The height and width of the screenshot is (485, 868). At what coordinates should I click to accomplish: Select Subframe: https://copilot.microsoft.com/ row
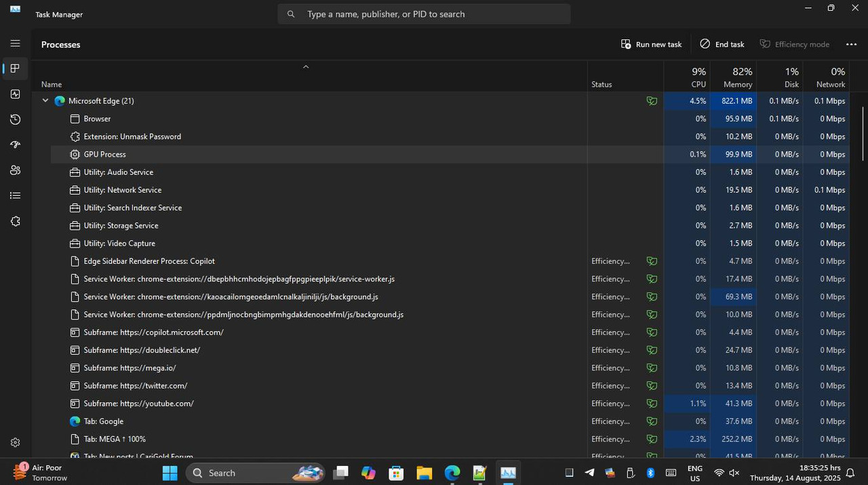[450, 332]
